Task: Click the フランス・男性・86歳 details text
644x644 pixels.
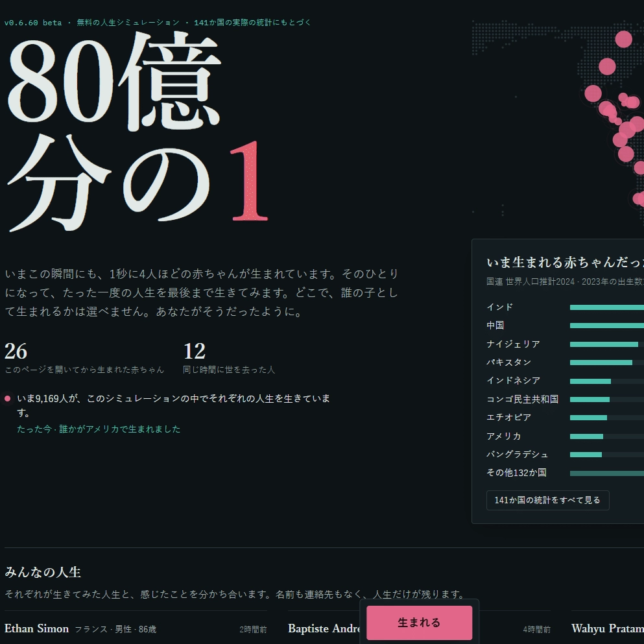Action: [x=115, y=629]
